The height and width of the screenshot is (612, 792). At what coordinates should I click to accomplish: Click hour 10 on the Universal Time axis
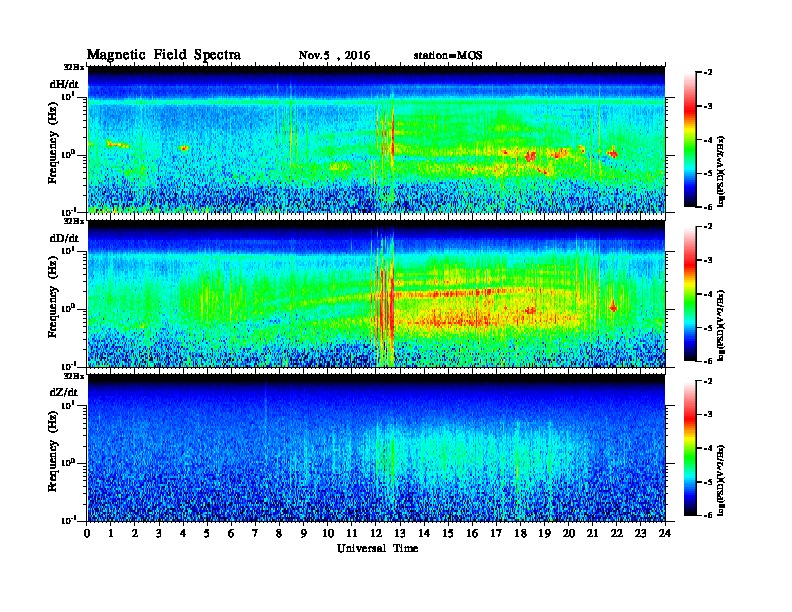pos(328,534)
